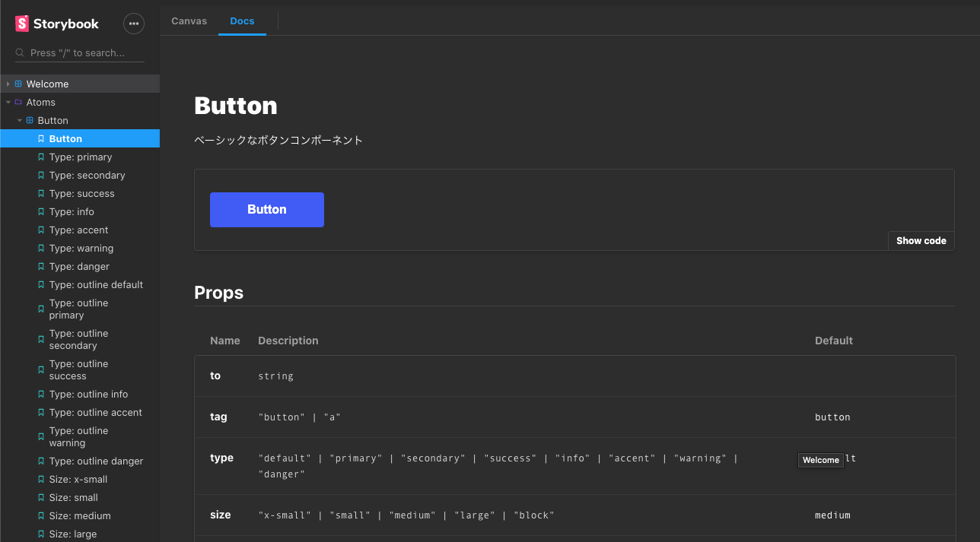Collapse the Button component arrow

point(20,121)
